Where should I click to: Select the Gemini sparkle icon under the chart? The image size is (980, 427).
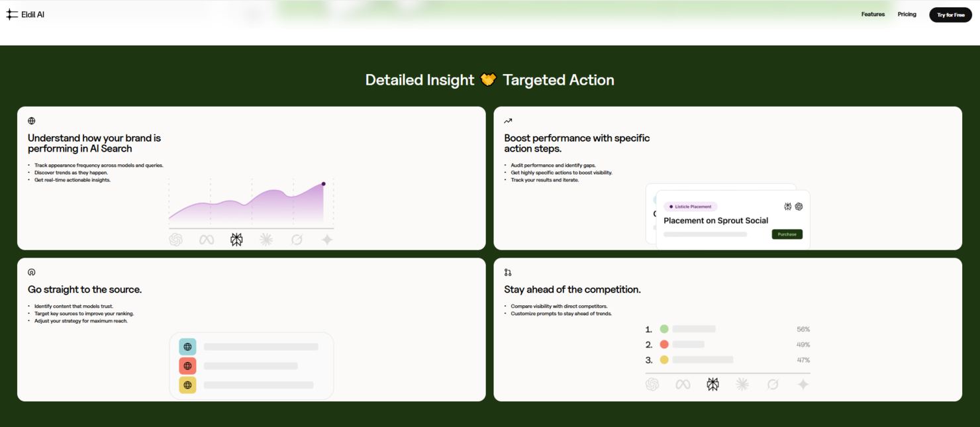click(x=326, y=239)
